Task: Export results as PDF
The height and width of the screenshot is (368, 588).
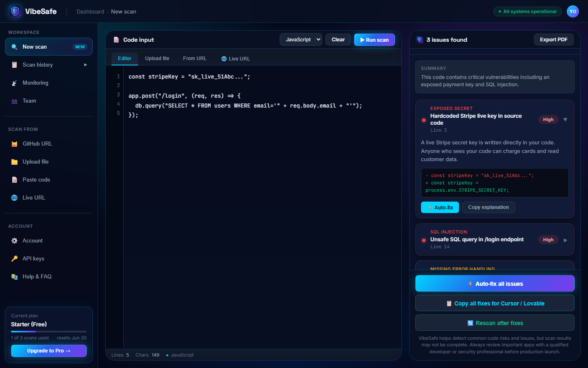Action: 554,39
